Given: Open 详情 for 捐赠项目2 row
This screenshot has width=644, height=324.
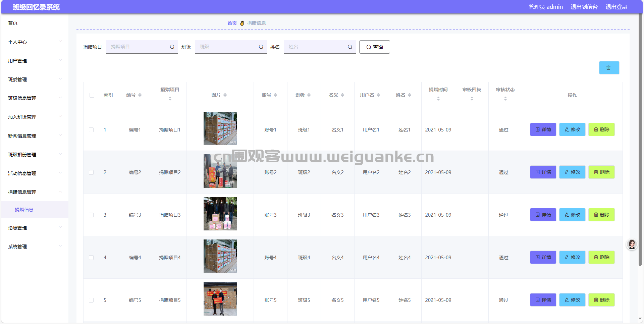Looking at the screenshot, I should 543,172.
